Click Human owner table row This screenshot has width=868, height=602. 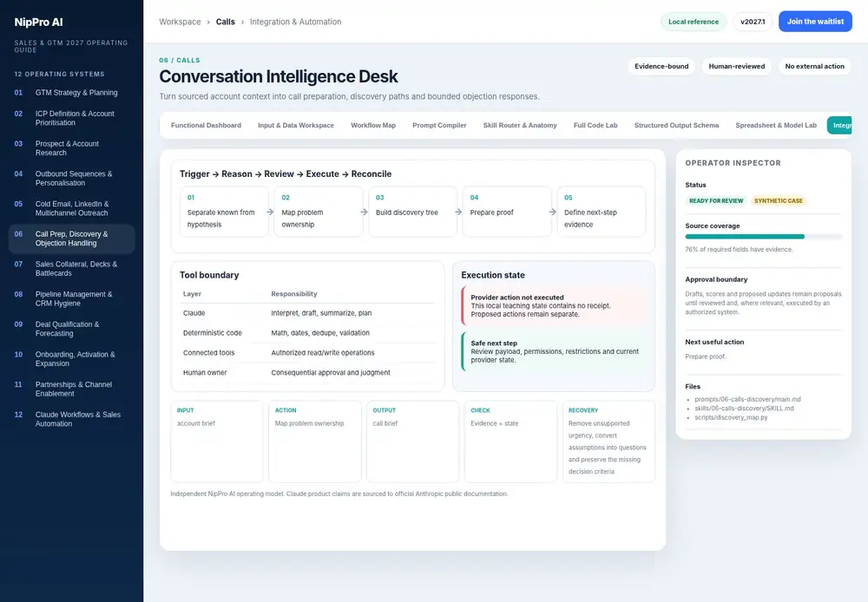[x=307, y=373]
